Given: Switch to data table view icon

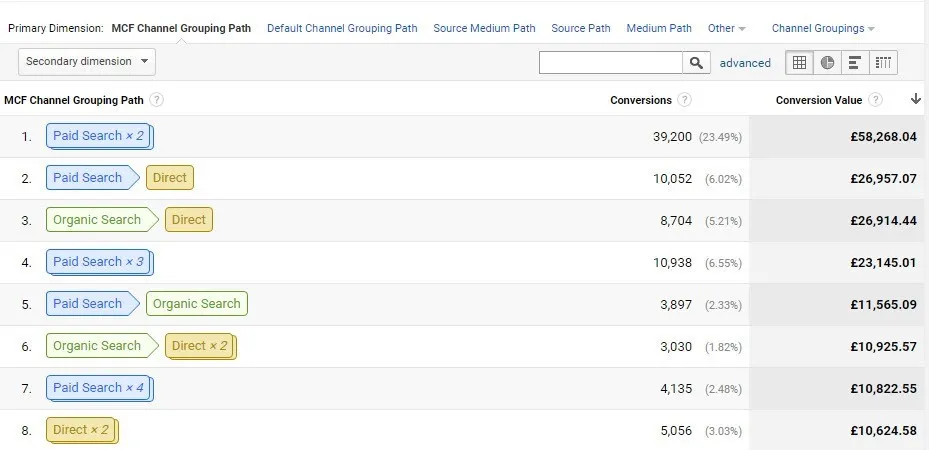Looking at the screenshot, I should [x=799, y=63].
